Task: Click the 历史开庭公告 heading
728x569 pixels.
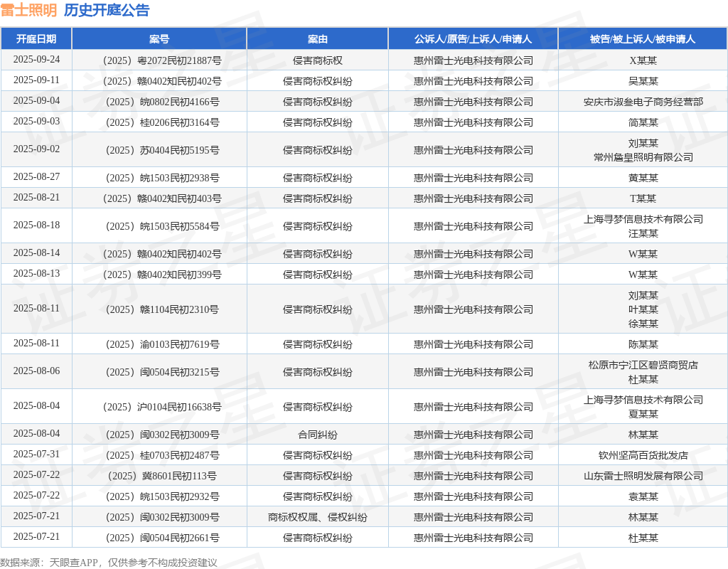Action: tap(107, 10)
